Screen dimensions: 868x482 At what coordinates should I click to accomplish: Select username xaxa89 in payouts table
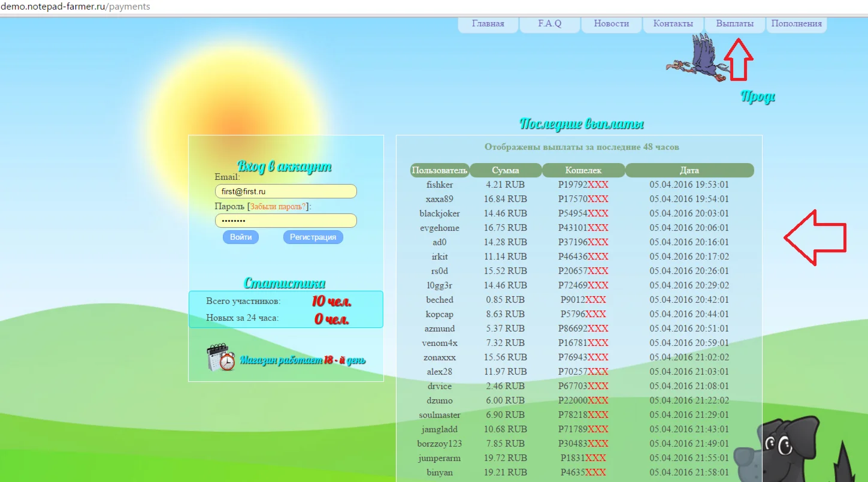[x=440, y=199]
